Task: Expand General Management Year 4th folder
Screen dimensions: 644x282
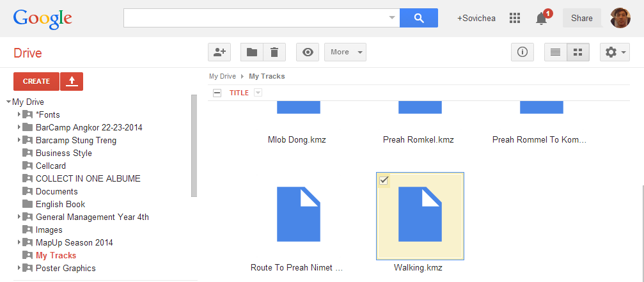Action: pyautogui.click(x=19, y=217)
